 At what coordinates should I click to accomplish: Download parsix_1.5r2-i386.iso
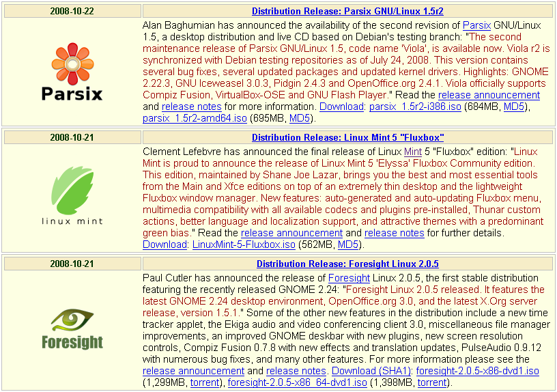pos(415,107)
